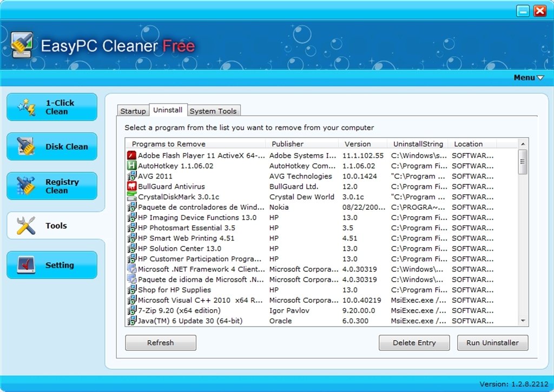Click the HP Customer Participation icon
Viewport: 554px width, 392px height.
pyautogui.click(x=132, y=258)
